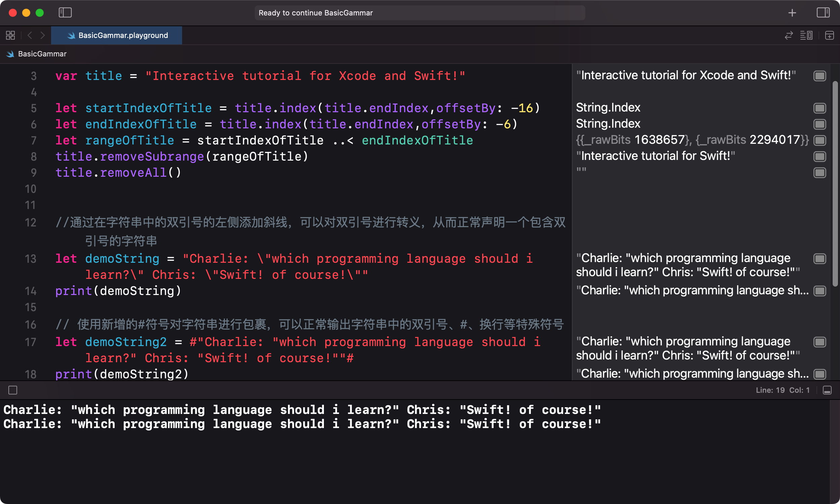Toggle the debug area hide button
The height and width of the screenshot is (504, 840).
tap(827, 390)
